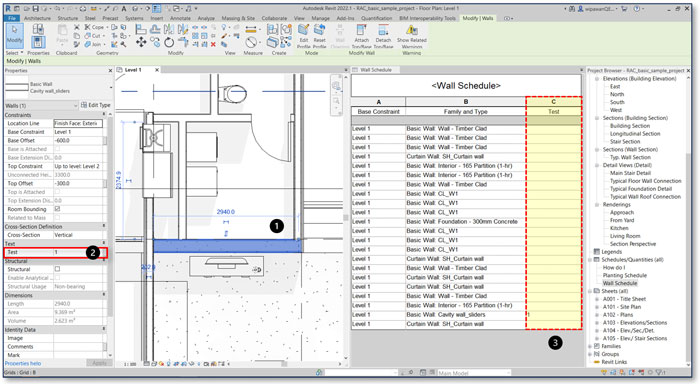Open the Architecture ribbon tab
Image resolution: width=700 pixels, height=384 pixels.
click(37, 18)
